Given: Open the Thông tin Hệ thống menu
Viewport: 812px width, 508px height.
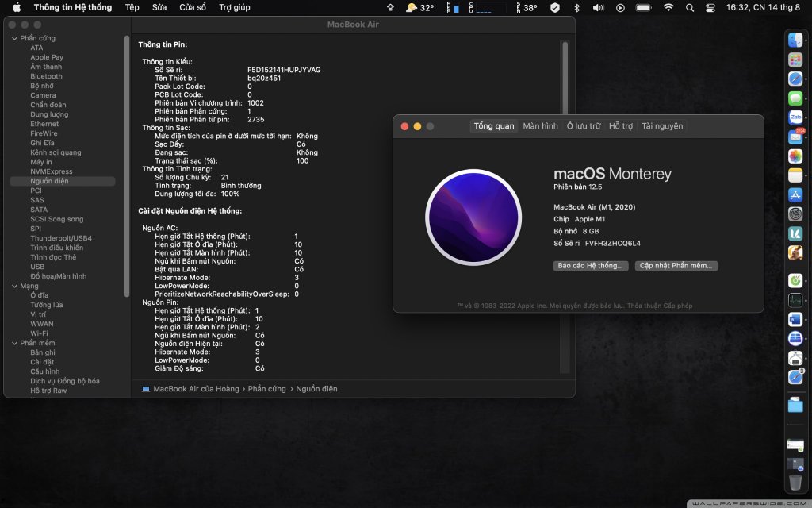Looking at the screenshot, I should click(72, 7).
